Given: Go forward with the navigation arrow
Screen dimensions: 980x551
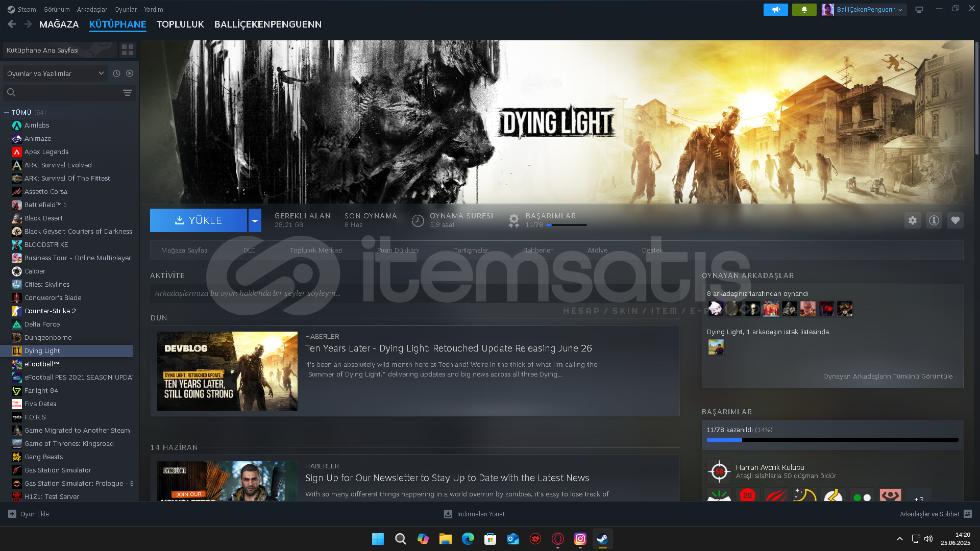Looking at the screenshot, I should point(28,24).
